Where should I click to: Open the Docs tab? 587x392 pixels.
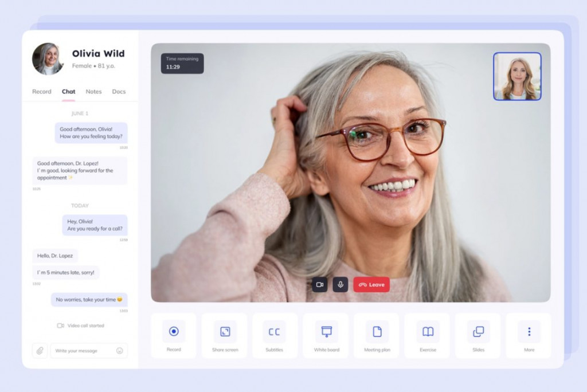pos(119,91)
